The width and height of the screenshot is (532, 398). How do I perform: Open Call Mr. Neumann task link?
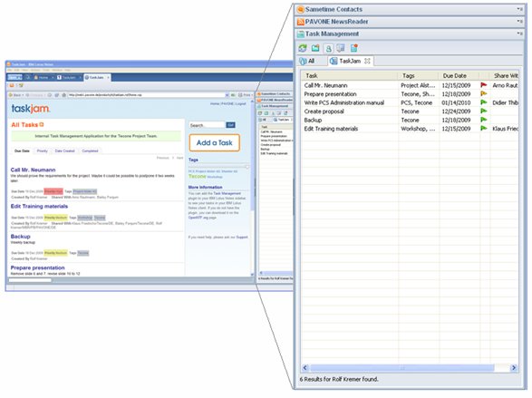pos(33,170)
